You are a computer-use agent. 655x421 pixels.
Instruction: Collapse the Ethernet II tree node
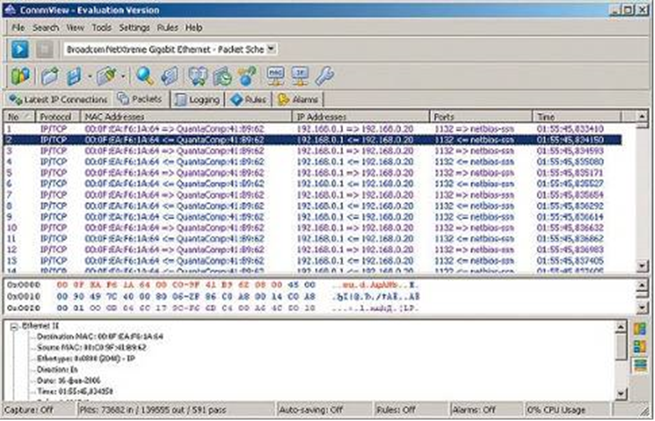(14, 327)
